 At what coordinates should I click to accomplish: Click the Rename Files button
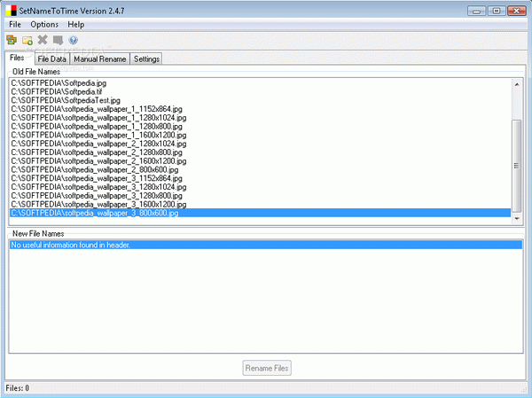(x=267, y=368)
